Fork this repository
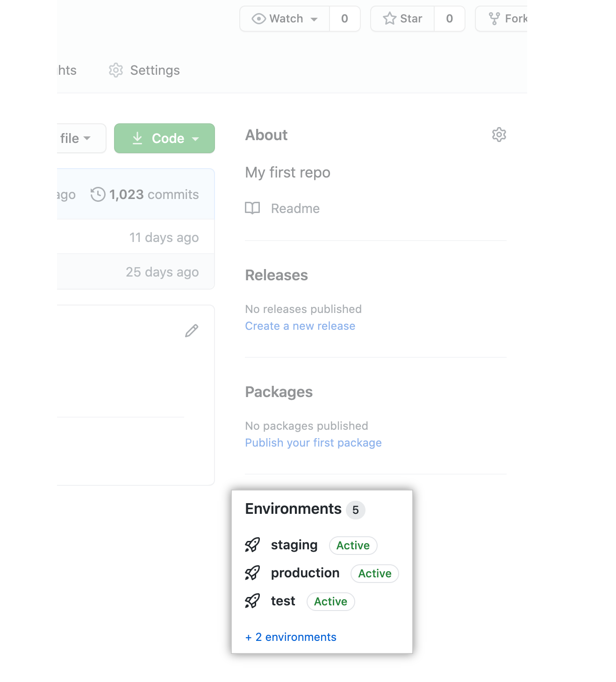This screenshot has height=682, width=616. (507, 19)
